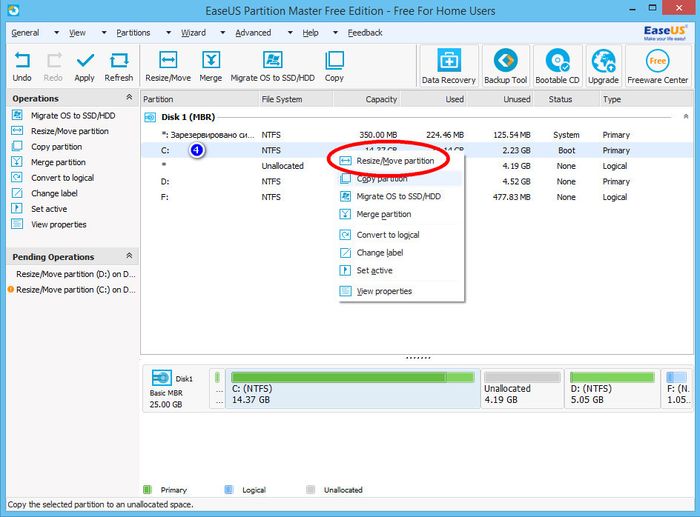The image size is (700, 517).
Task: Open the Freeware Center
Action: pyautogui.click(x=658, y=66)
